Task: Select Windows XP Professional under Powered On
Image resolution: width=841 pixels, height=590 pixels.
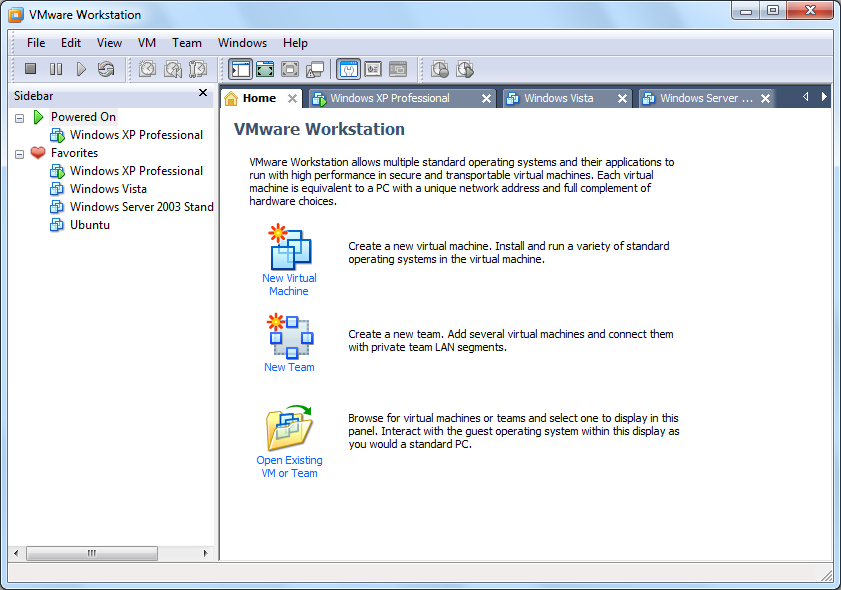Action: point(136,135)
